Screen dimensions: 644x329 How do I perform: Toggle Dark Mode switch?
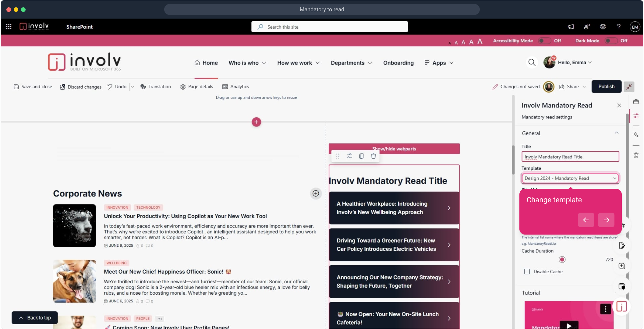(x=611, y=41)
